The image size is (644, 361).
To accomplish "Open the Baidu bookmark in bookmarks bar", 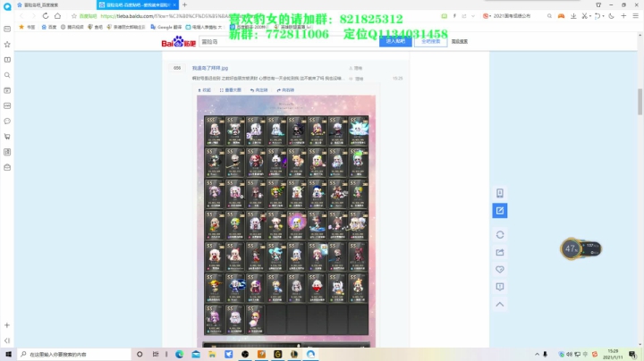I will click(49, 27).
